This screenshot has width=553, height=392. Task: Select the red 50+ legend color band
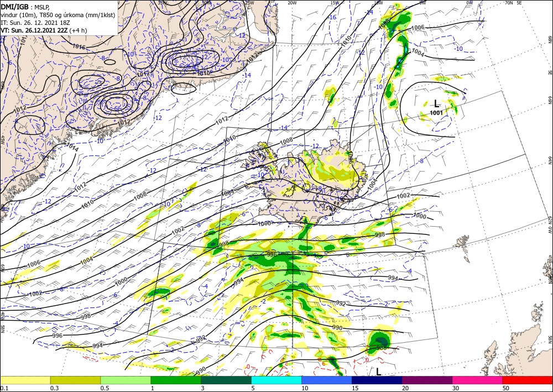click(528, 380)
